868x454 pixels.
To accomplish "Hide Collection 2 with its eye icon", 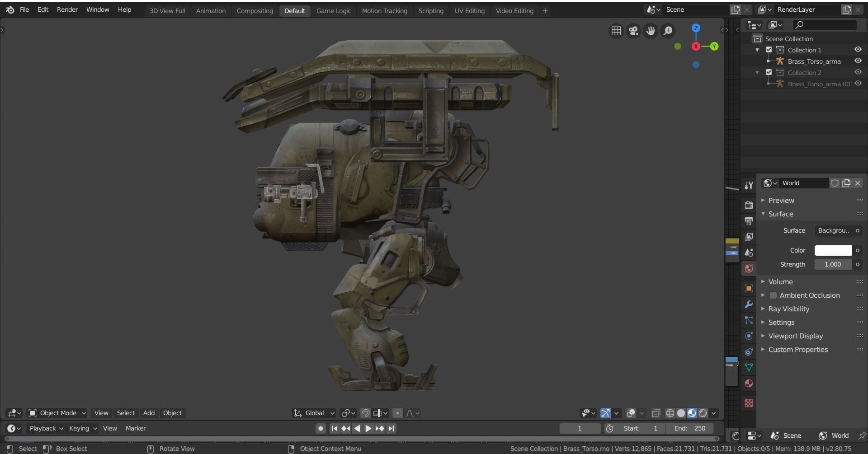I will point(858,72).
